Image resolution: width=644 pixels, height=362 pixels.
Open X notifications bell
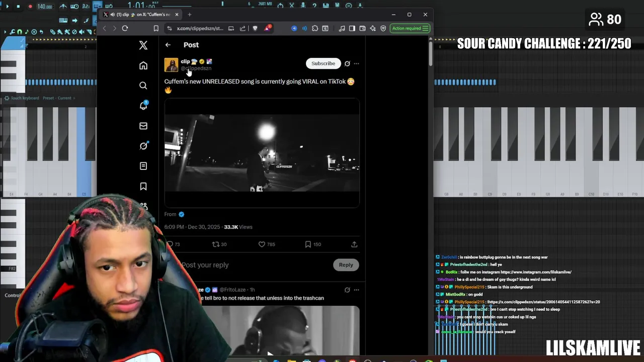point(143,106)
